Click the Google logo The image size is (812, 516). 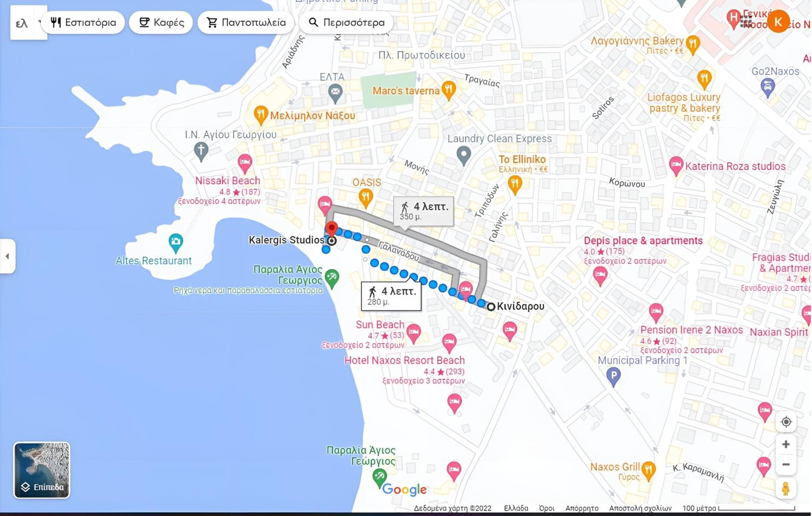(404, 489)
